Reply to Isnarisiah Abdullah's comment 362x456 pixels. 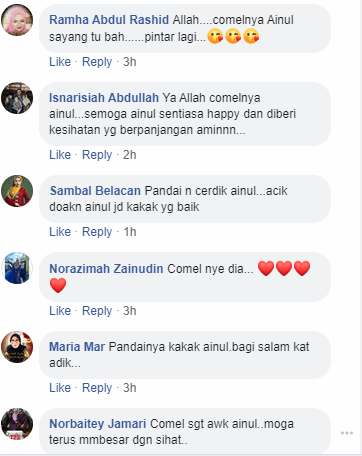coord(97,155)
